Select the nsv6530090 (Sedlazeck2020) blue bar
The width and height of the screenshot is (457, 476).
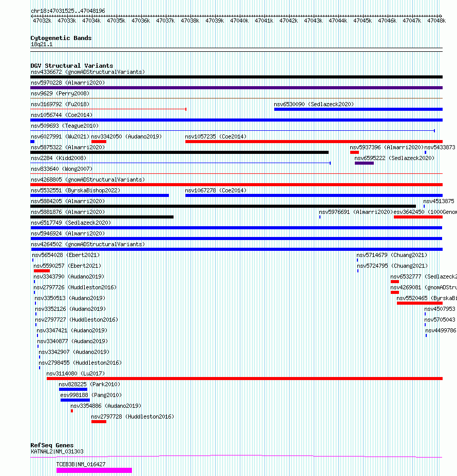click(358, 109)
